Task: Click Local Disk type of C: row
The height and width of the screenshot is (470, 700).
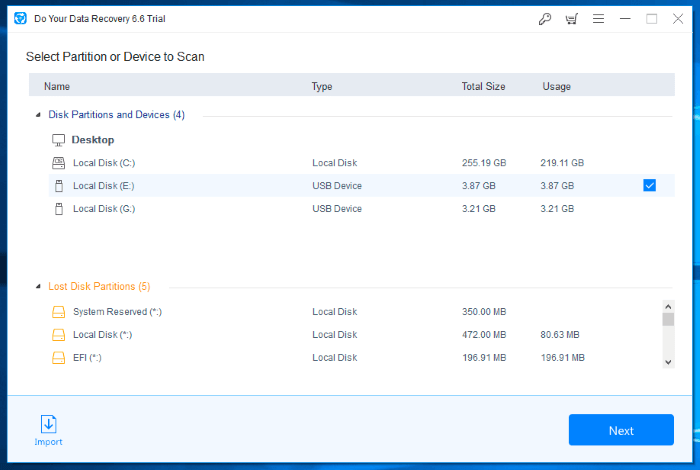Action: [335, 163]
